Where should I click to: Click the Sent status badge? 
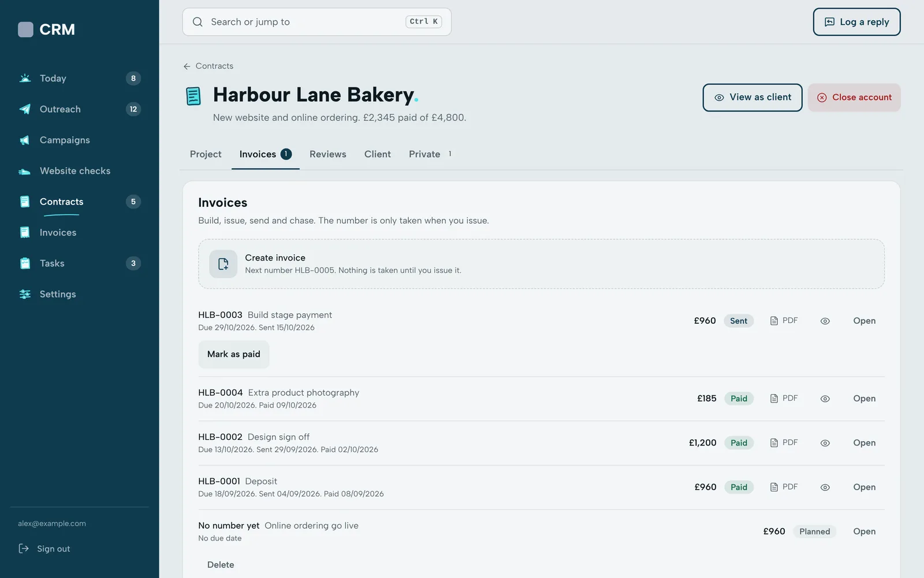(x=739, y=321)
